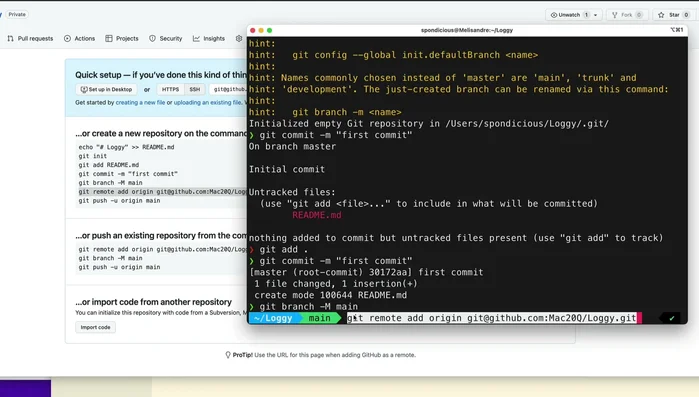The width and height of the screenshot is (699, 397).
Task: Click the ProTip lightbulb icon
Action: click(228, 355)
